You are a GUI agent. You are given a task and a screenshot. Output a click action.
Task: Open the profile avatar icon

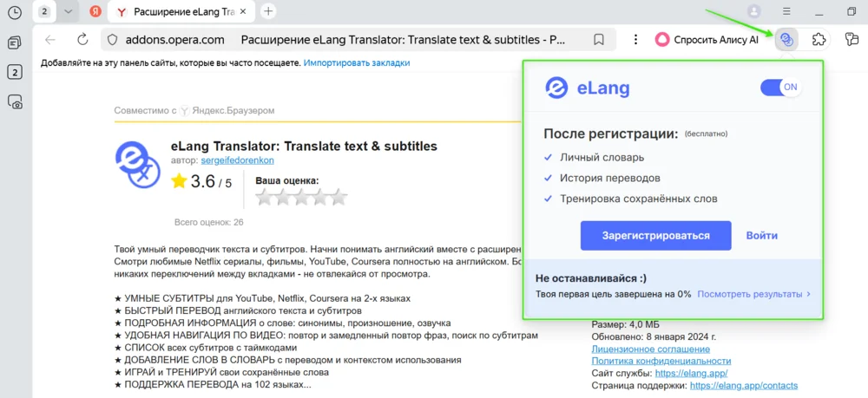pos(753,11)
